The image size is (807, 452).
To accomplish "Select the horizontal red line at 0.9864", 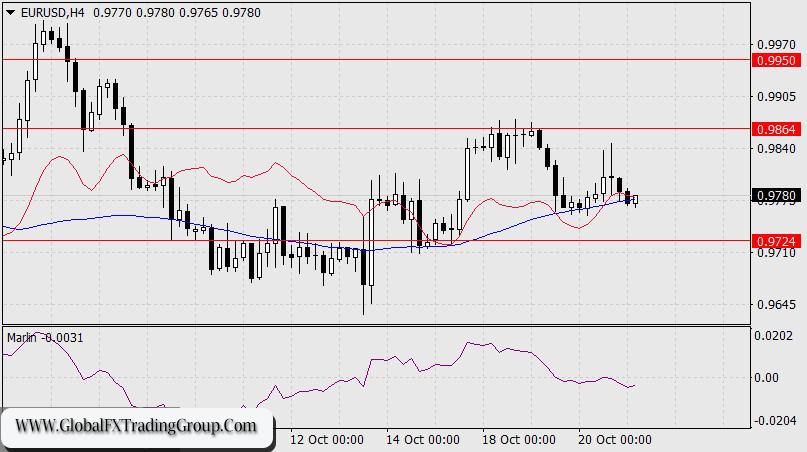I will (377, 129).
